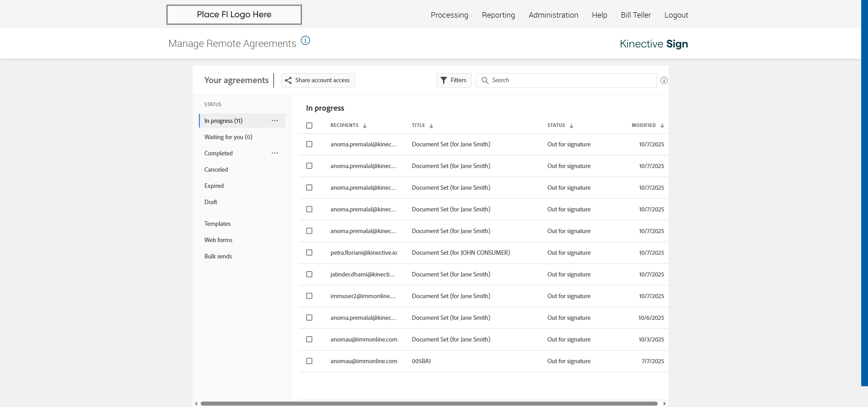Viewport: 868px width, 407px height.
Task: Click the horizontal scrollbar at the bottom
Action: 429,403
